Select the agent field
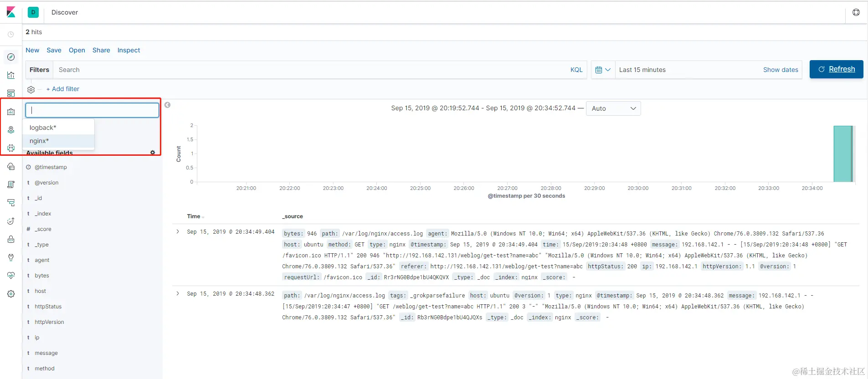Screen dimensions: 868x379 click(x=42, y=260)
